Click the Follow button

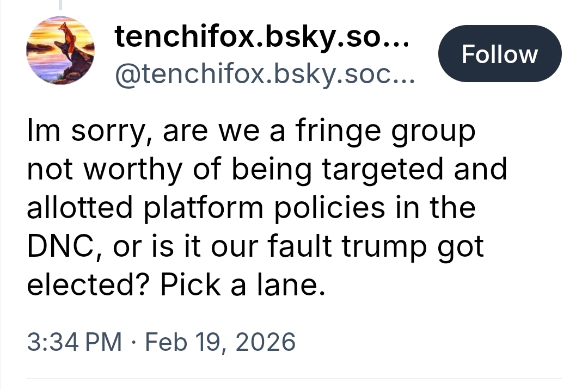pos(499,53)
